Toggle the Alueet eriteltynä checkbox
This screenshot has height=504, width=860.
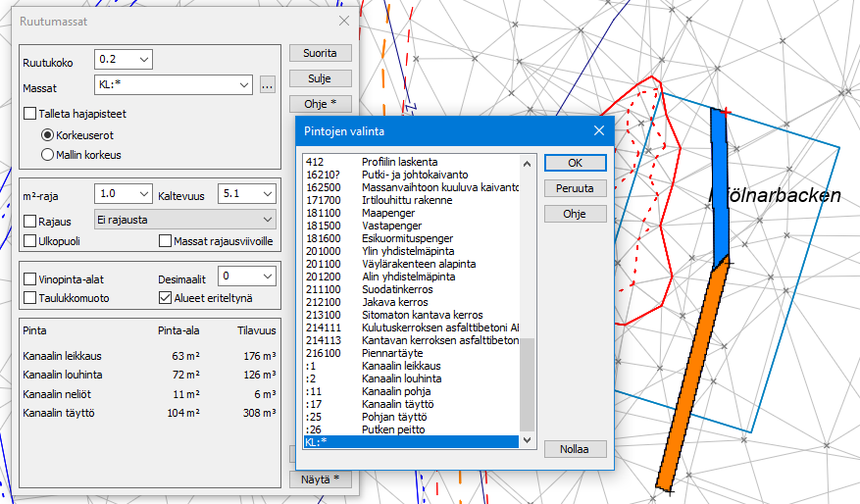coord(166,298)
